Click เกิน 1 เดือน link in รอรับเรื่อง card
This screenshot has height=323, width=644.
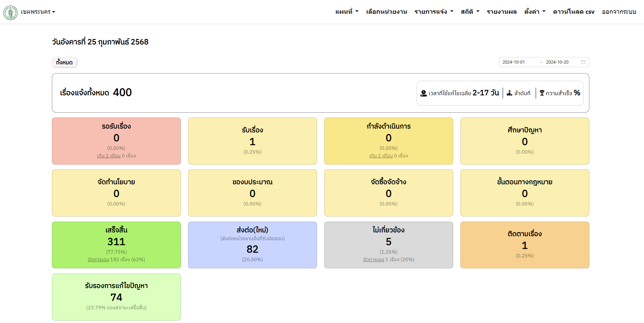click(109, 156)
